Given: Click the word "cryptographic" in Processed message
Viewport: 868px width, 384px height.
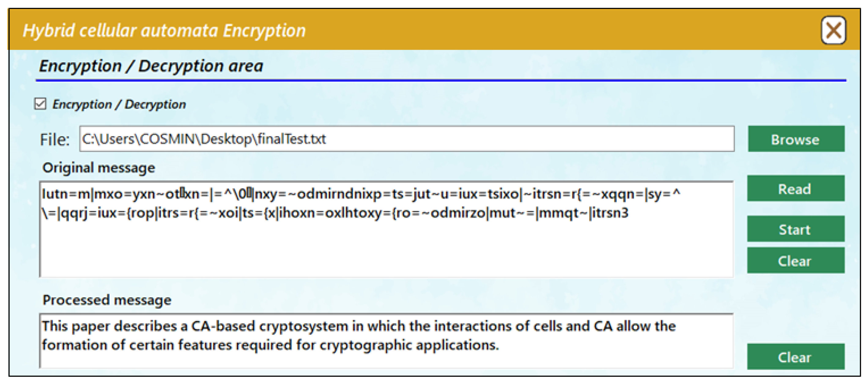Looking at the screenshot, I should point(365,345).
